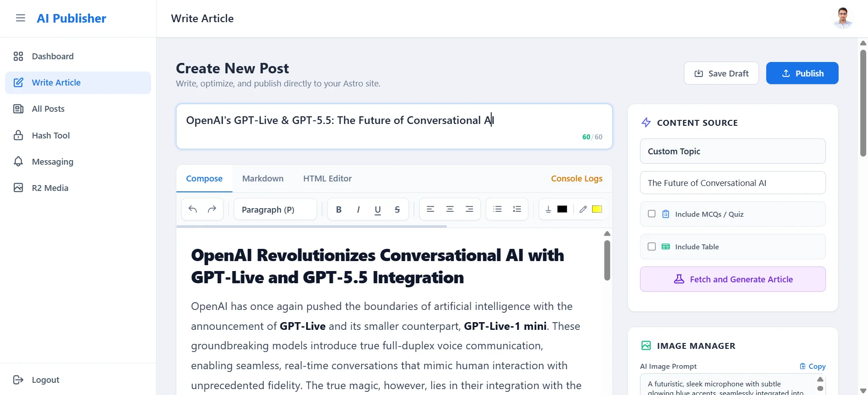This screenshot has height=395, width=868.
Task: Enable Include Table checkbox
Action: point(652,247)
